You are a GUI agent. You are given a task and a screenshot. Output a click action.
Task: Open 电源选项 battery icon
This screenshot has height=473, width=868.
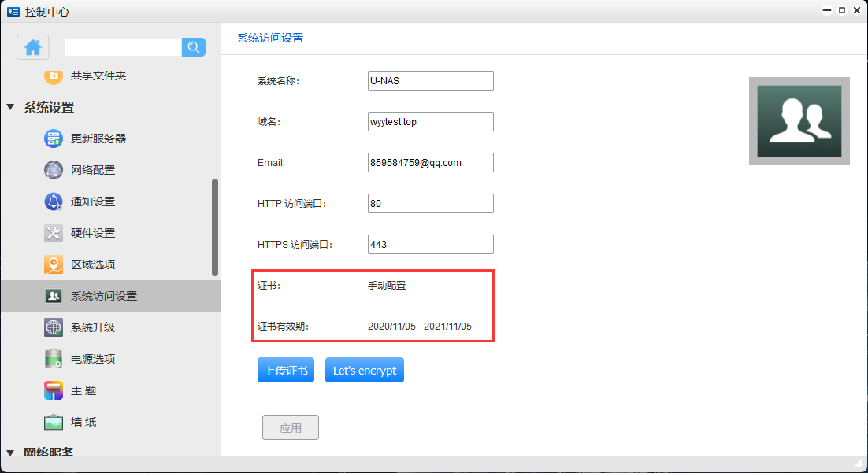54,359
